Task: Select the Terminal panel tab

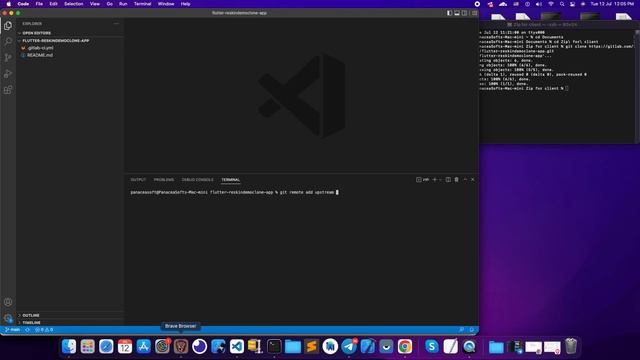Action: point(231,180)
